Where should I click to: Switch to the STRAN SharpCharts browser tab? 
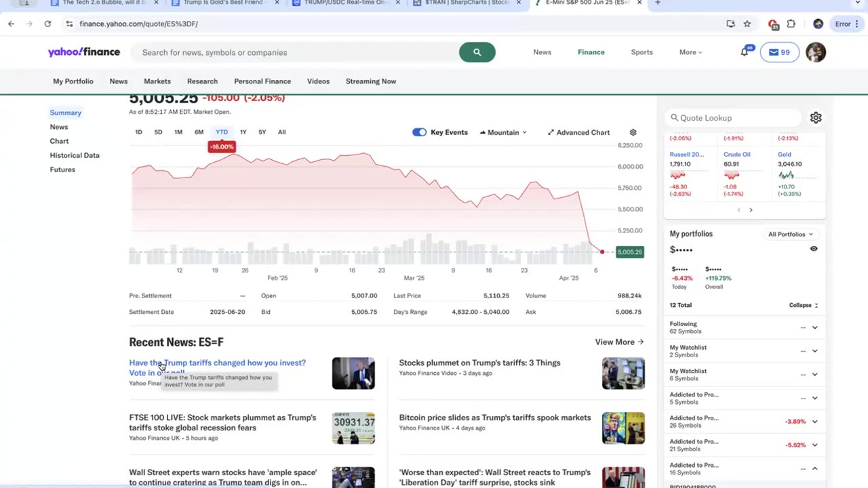point(468,3)
